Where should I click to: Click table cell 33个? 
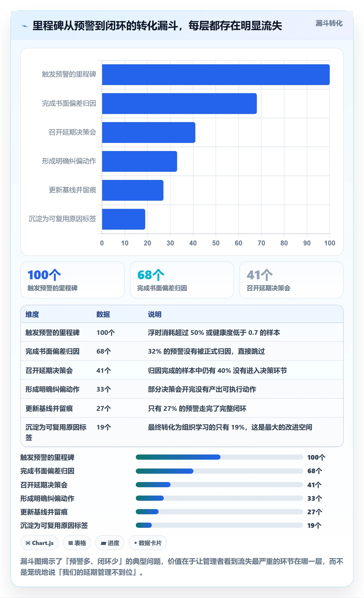point(104,389)
